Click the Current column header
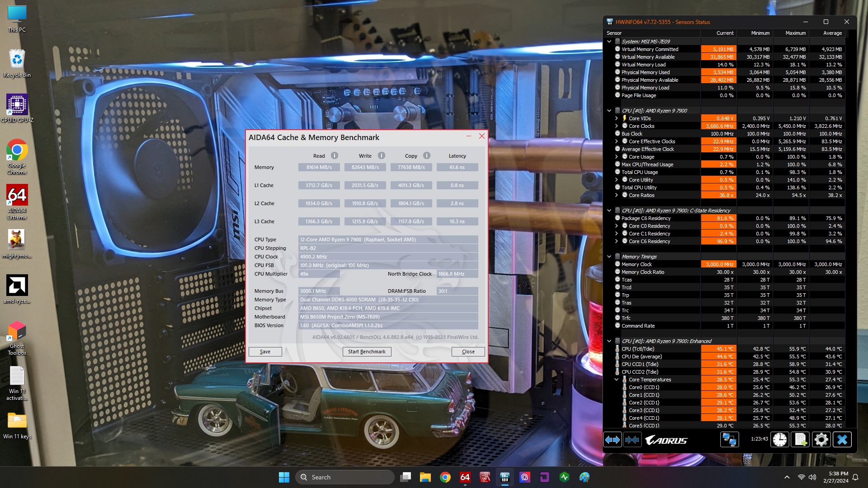The height and width of the screenshot is (488, 868). (719, 33)
